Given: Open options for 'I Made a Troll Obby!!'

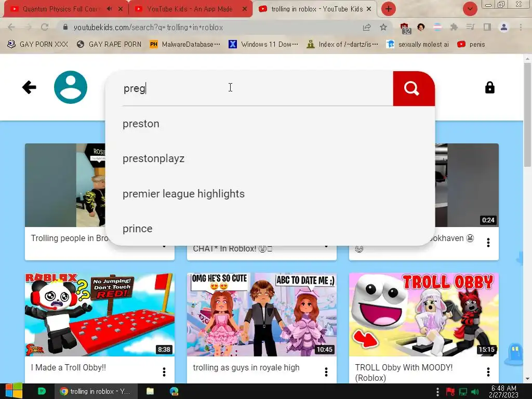Looking at the screenshot, I should click(164, 372).
